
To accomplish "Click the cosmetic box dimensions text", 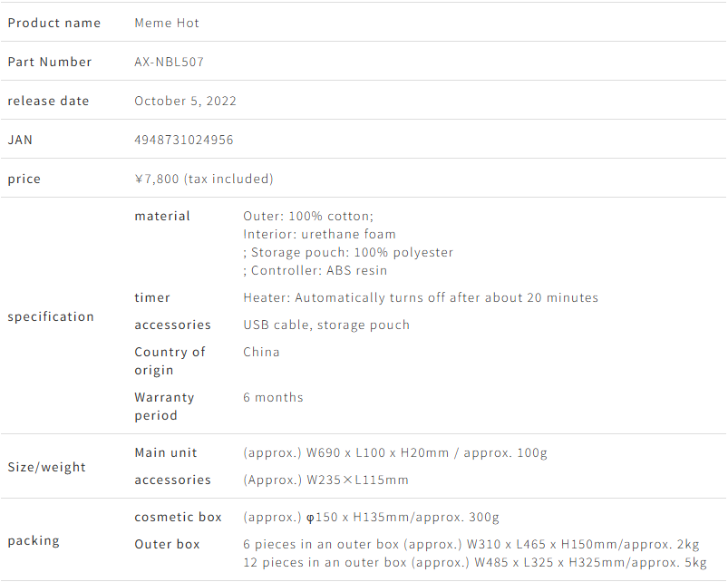I will (371, 517).
